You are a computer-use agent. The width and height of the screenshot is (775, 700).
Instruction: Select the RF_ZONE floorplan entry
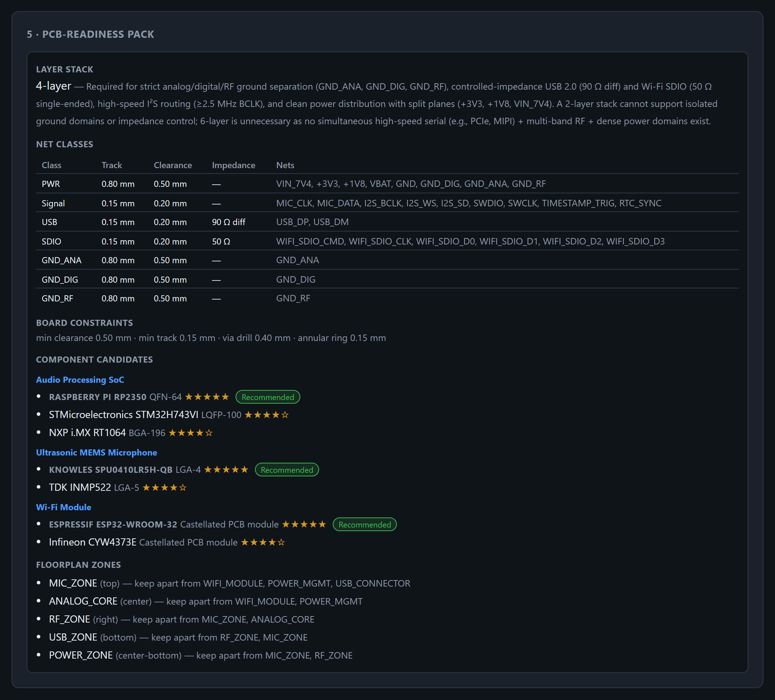coord(182,619)
